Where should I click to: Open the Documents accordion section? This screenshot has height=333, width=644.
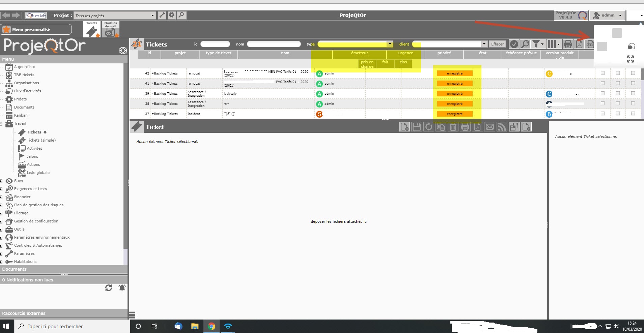[x=64, y=269]
